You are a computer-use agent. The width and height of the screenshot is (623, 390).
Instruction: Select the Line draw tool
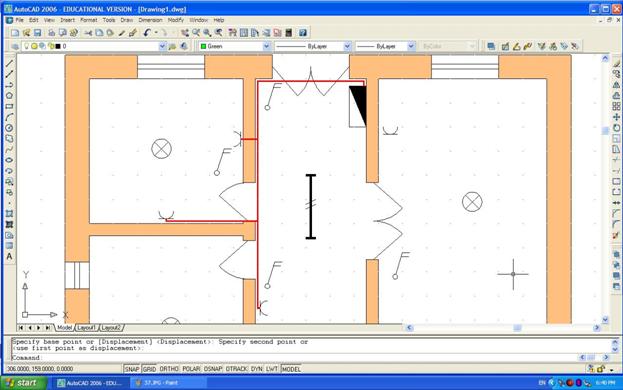coord(9,64)
